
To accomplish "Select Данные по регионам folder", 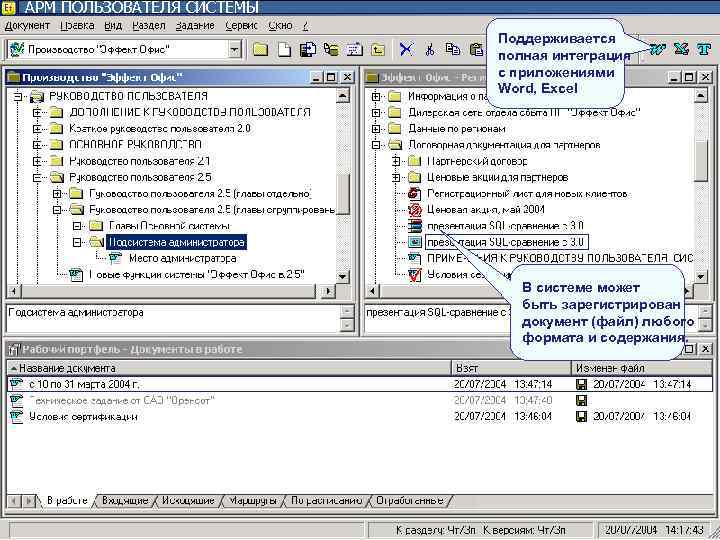I will point(457,129).
